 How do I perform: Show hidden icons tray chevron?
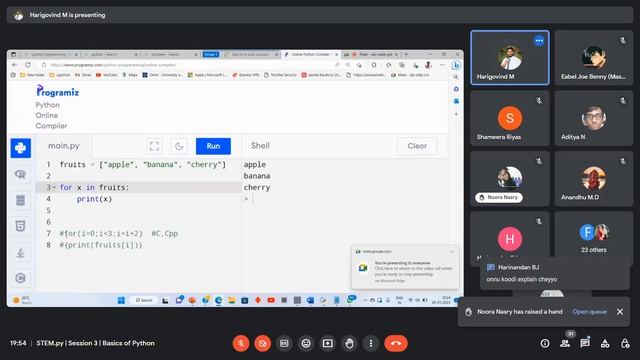[365, 300]
